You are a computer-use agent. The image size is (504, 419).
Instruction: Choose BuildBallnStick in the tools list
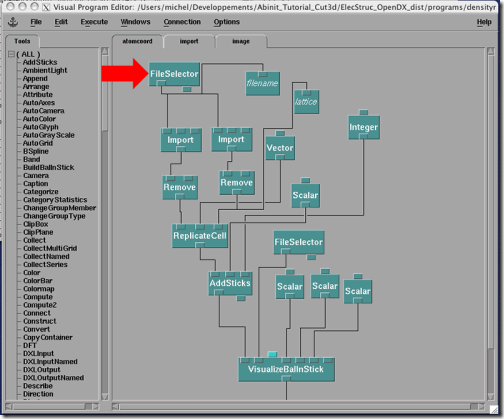49,167
